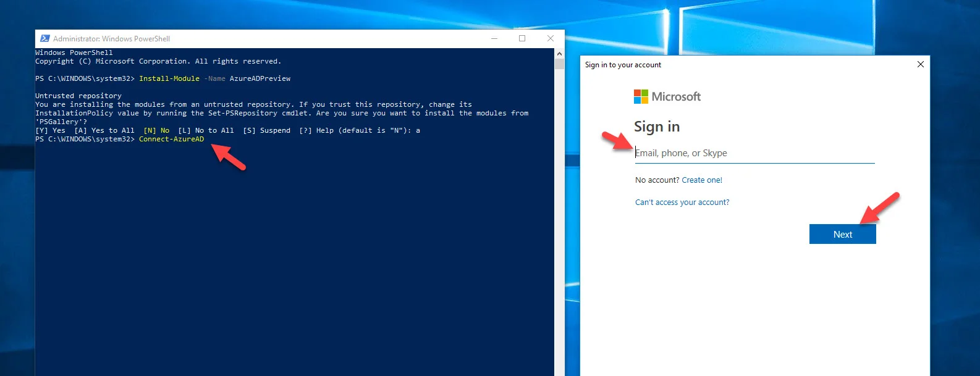Viewport: 980px width, 376px height.
Task: Click the PowerShell icon in title bar
Action: point(44,38)
